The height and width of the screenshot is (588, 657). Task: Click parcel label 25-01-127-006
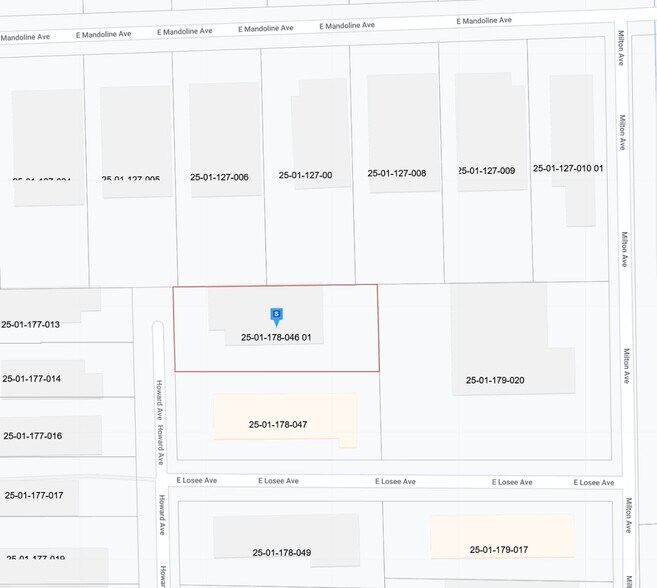(x=219, y=177)
